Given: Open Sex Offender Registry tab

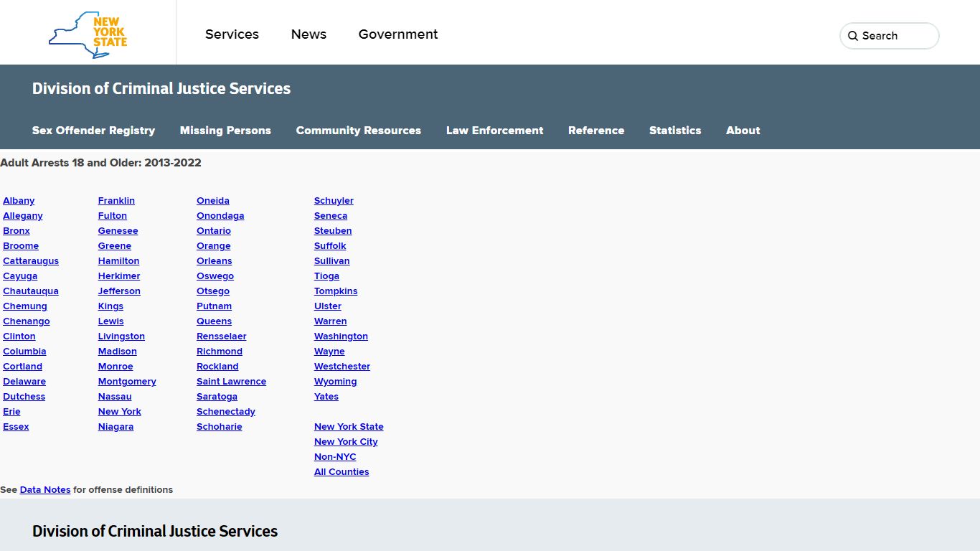Looking at the screenshot, I should 93,131.
